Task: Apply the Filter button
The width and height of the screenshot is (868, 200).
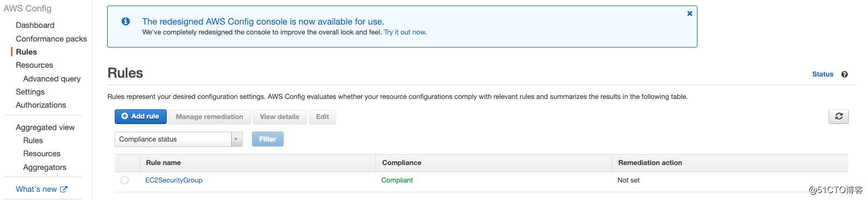Action: tap(268, 139)
